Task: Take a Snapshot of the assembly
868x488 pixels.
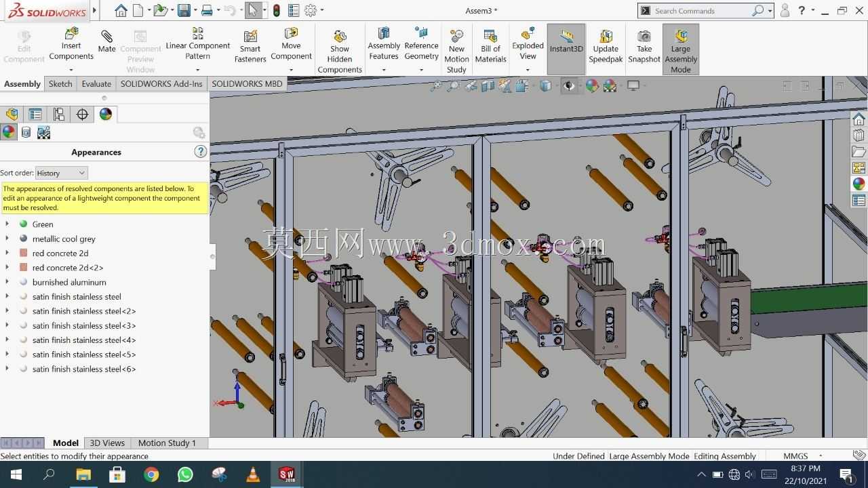Action: pyautogui.click(x=644, y=46)
